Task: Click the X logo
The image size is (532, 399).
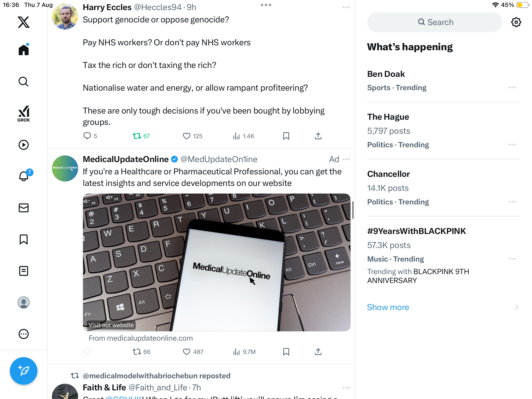Action: (24, 22)
